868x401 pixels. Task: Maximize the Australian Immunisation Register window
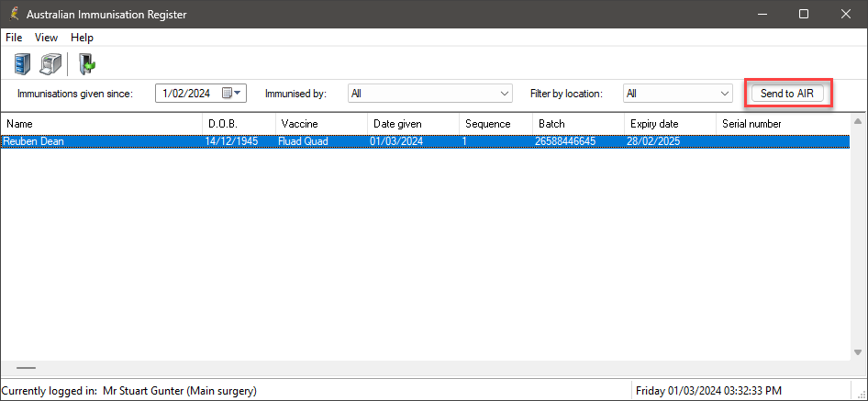[804, 15]
